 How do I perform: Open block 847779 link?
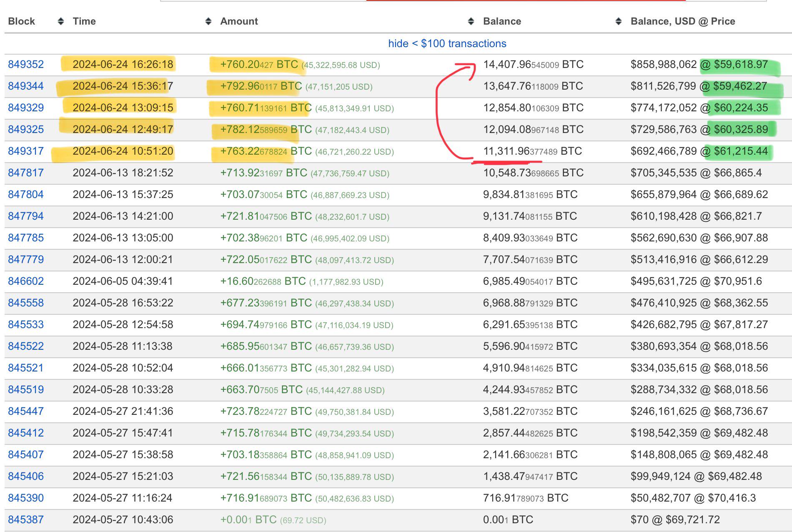26,260
